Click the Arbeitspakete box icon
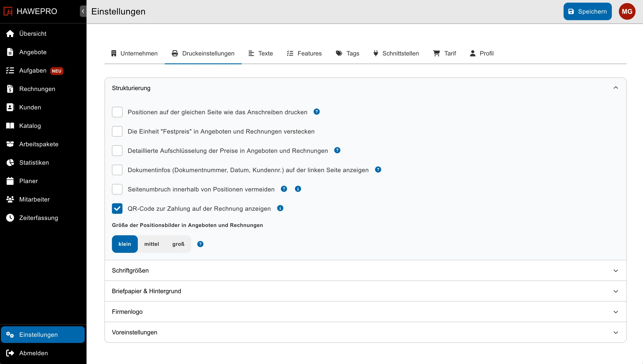Screen dimensions: 643x364 (10, 144)
